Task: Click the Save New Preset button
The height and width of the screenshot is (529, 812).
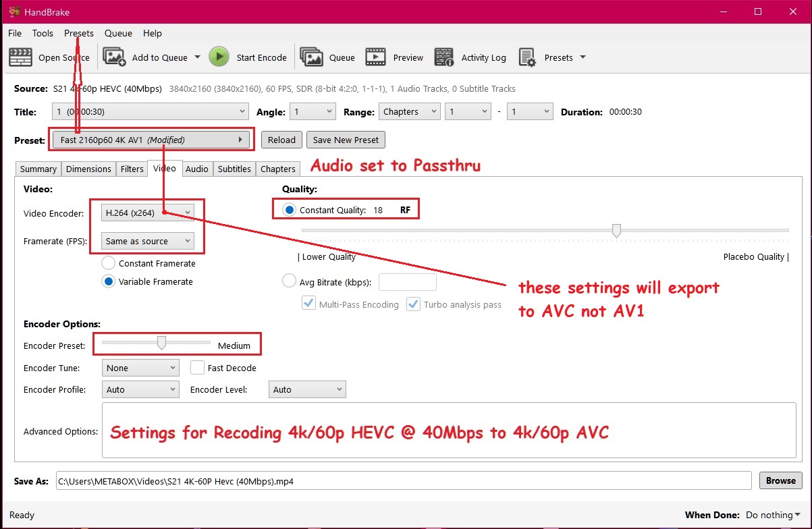Action: [346, 140]
